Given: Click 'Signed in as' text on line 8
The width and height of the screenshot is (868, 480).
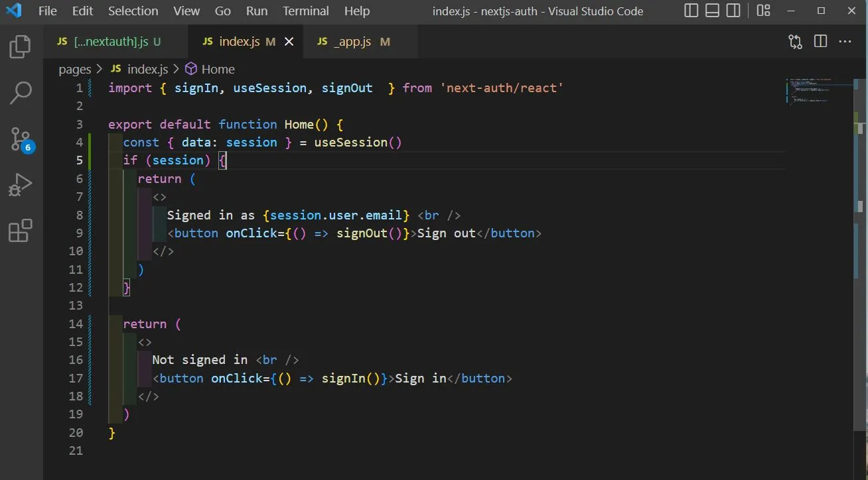Looking at the screenshot, I should tap(211, 215).
